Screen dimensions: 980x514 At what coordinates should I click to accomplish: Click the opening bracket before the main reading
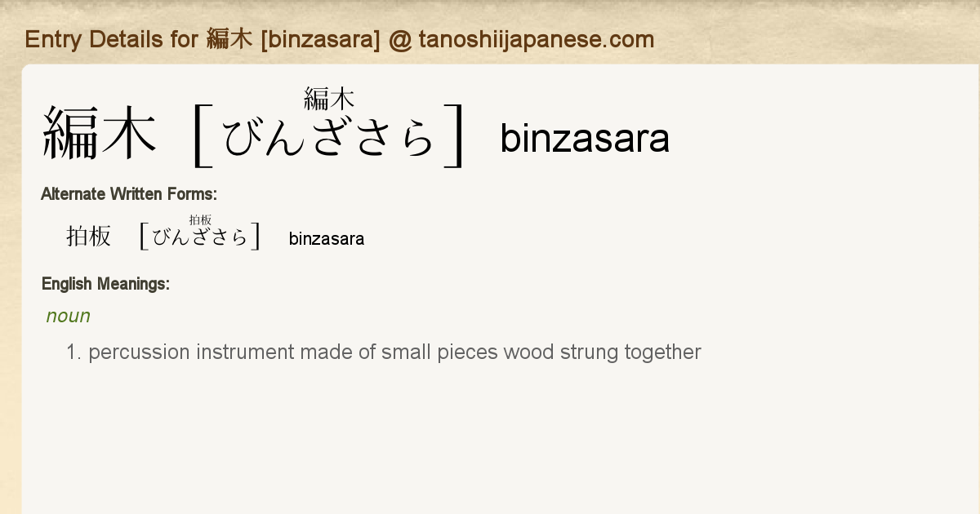click(201, 135)
